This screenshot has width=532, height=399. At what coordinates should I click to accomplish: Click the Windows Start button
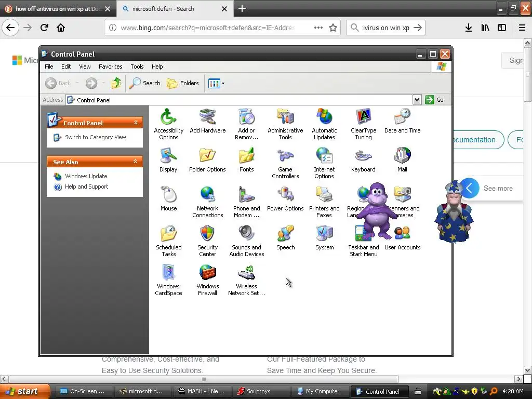(24, 391)
